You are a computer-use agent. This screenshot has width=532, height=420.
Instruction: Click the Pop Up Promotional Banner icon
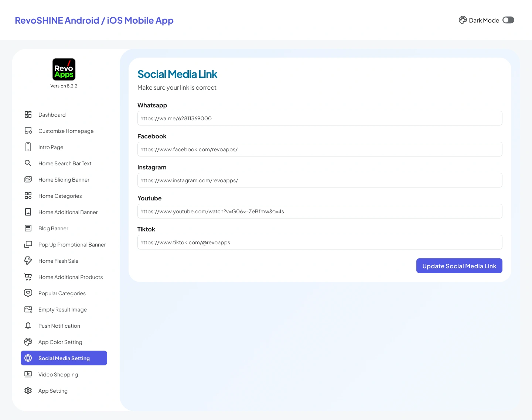coord(28,244)
